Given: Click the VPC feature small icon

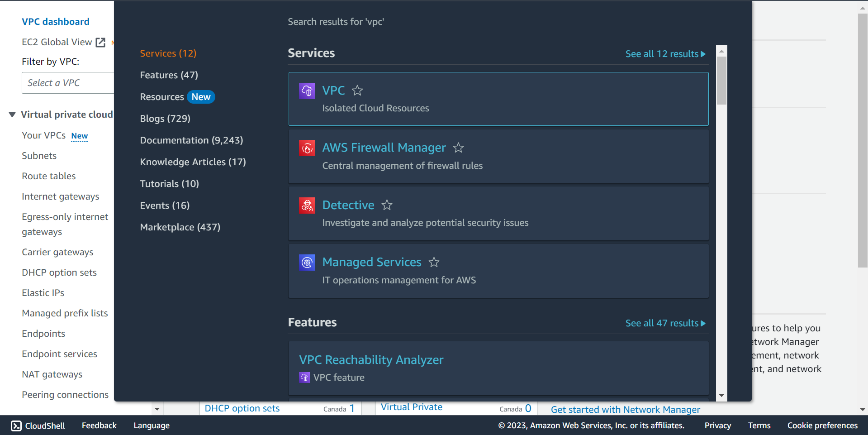Looking at the screenshot, I should click(304, 378).
